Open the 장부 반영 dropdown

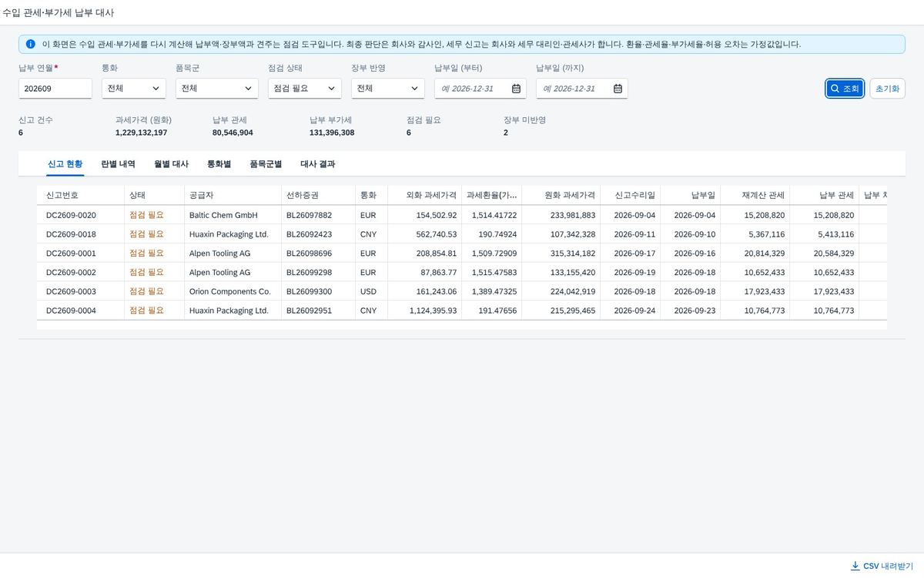pyautogui.click(x=388, y=89)
